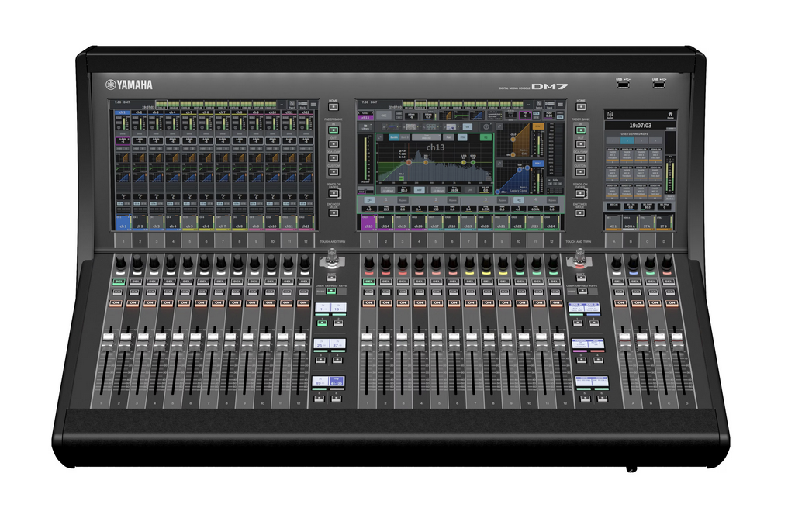Open Rack on the ch13 selected-channel screen

pos(549,105)
